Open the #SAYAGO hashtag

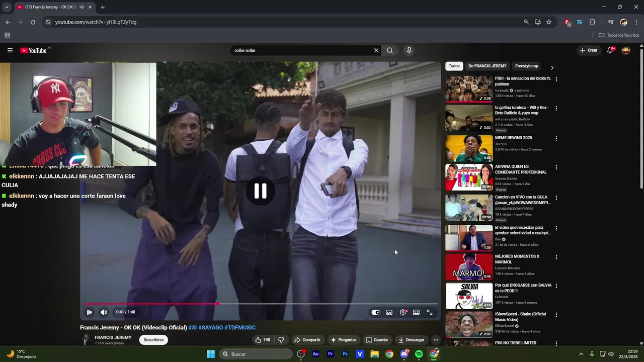coord(210,328)
